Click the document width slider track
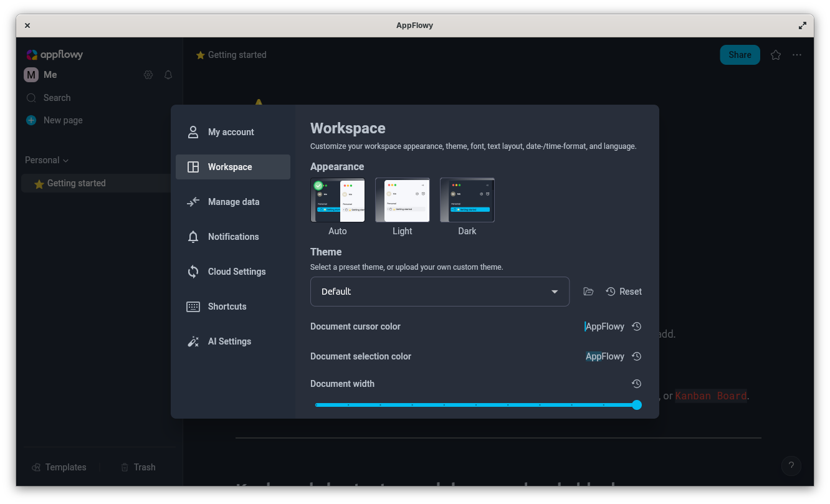830x504 pixels. tap(475, 405)
